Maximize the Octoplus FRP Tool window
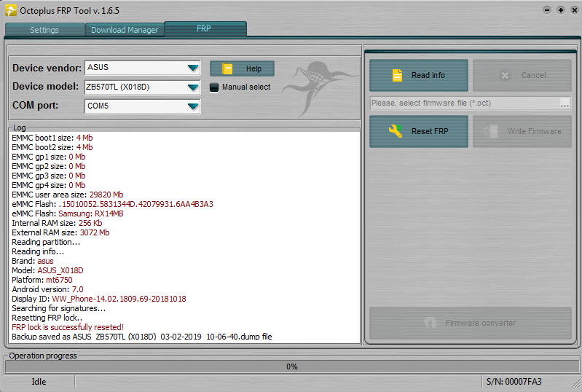Screen dimensions: 582x392 click(560, 10)
